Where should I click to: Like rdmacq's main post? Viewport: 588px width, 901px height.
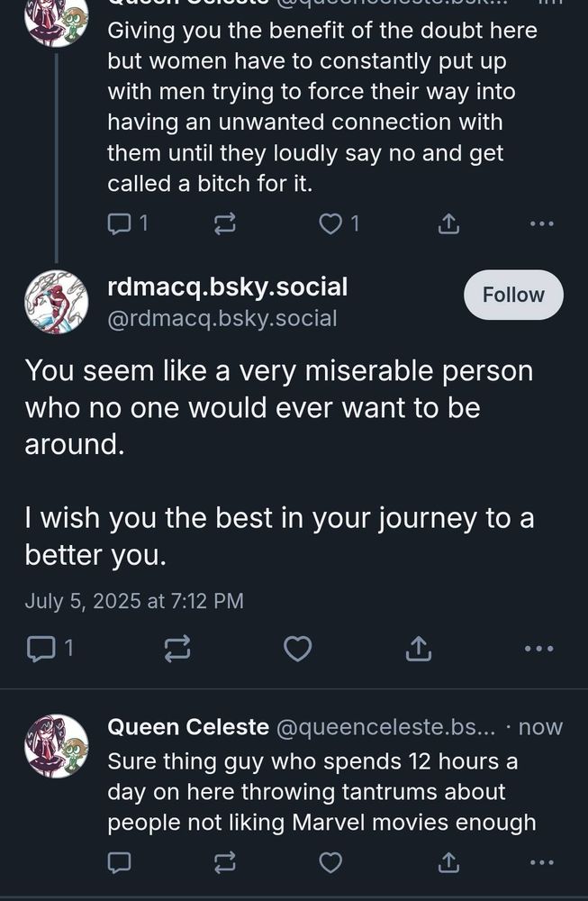pos(298,648)
